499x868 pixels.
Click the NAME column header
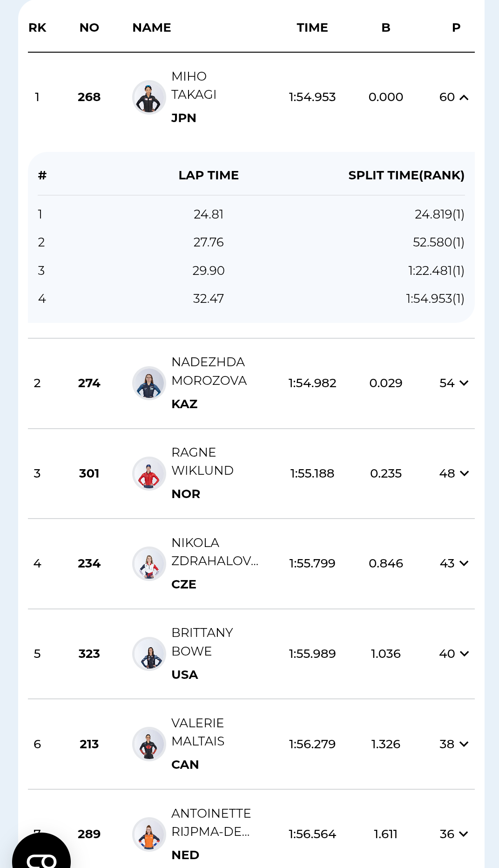tap(152, 28)
